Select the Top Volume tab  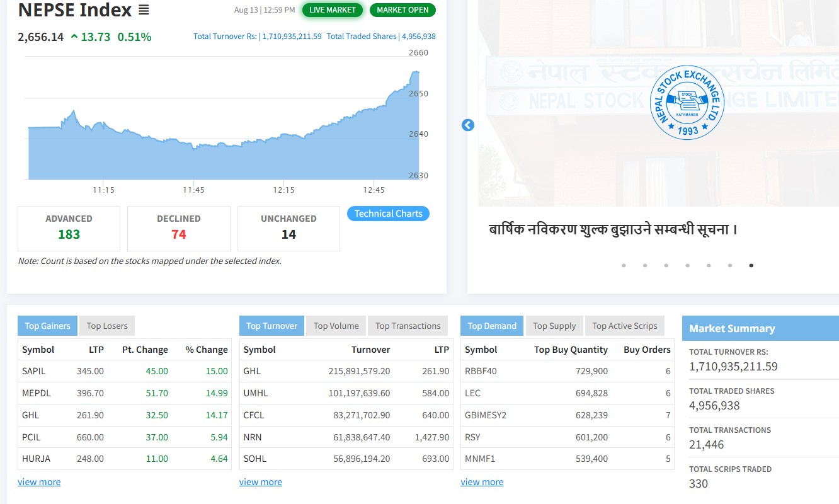tap(336, 326)
